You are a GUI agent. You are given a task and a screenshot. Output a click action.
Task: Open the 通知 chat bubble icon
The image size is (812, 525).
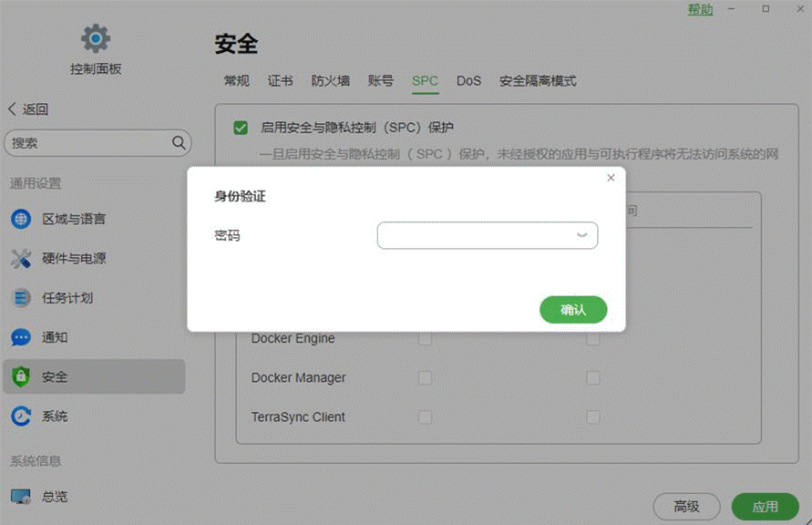point(20,337)
